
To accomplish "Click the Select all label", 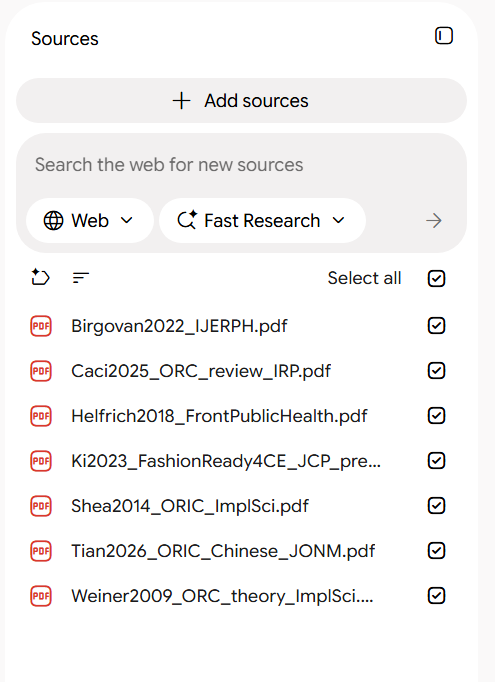I will 365,278.
